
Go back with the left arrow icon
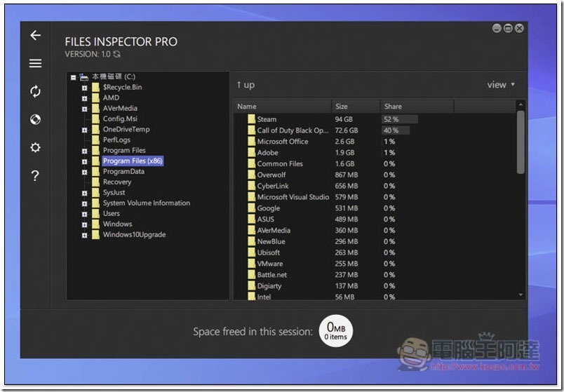[x=35, y=35]
